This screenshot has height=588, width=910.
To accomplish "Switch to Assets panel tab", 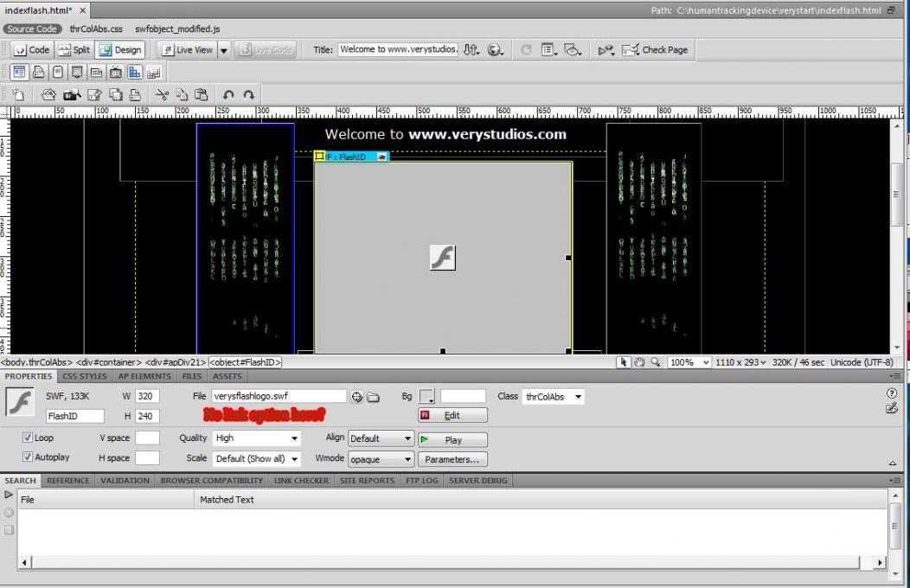I will click(227, 376).
